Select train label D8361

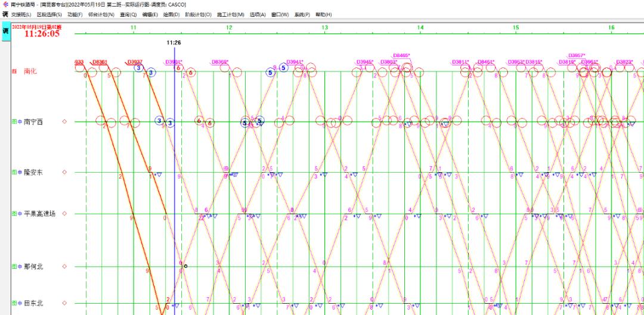pos(99,62)
